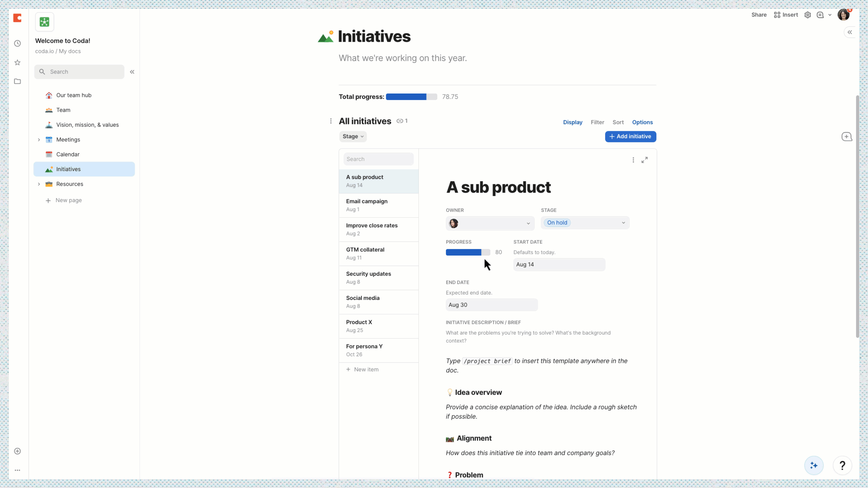
Task: Click the Display tab in initiatives view
Action: [572, 122]
